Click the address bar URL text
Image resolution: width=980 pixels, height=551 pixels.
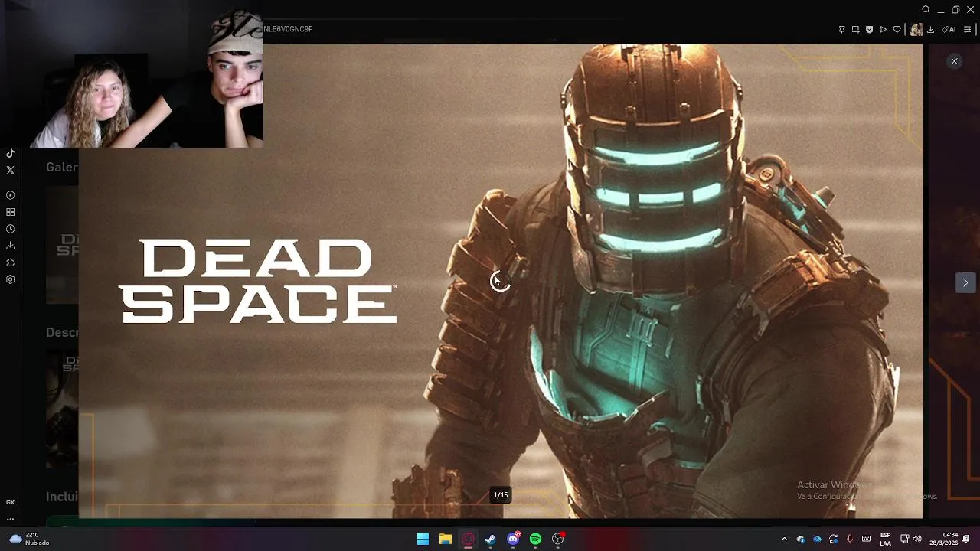(289, 29)
